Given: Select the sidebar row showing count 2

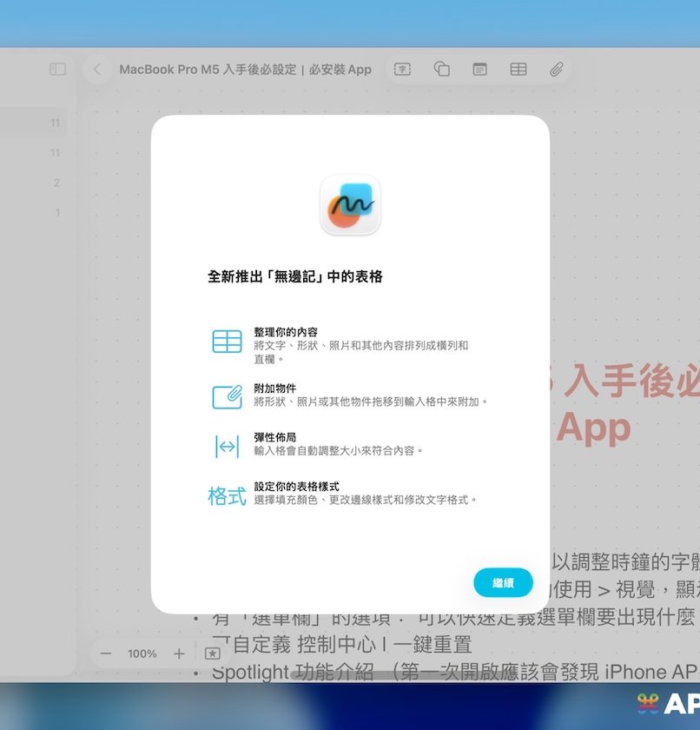Looking at the screenshot, I should click(35, 182).
